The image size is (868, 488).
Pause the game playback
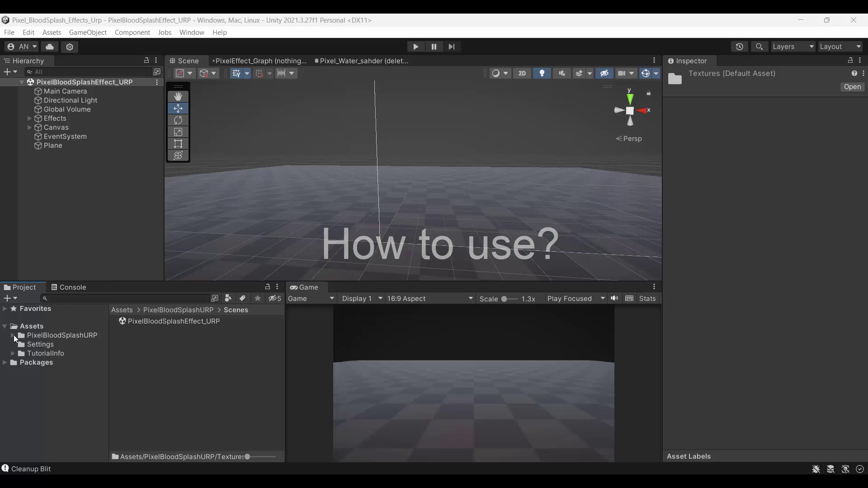[434, 47]
